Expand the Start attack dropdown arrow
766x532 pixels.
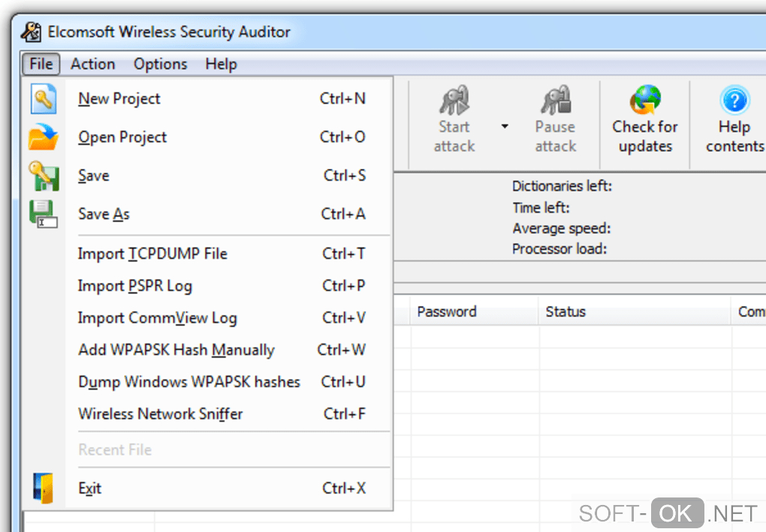505,126
